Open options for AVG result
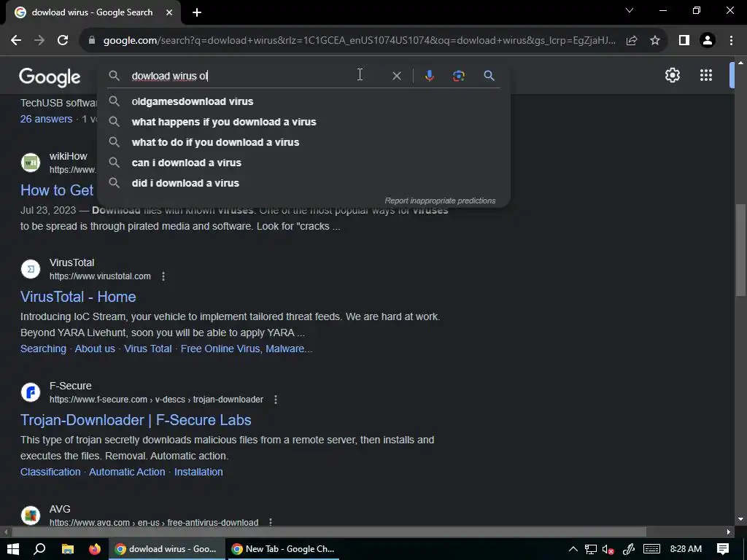The image size is (747, 560). tap(271, 522)
